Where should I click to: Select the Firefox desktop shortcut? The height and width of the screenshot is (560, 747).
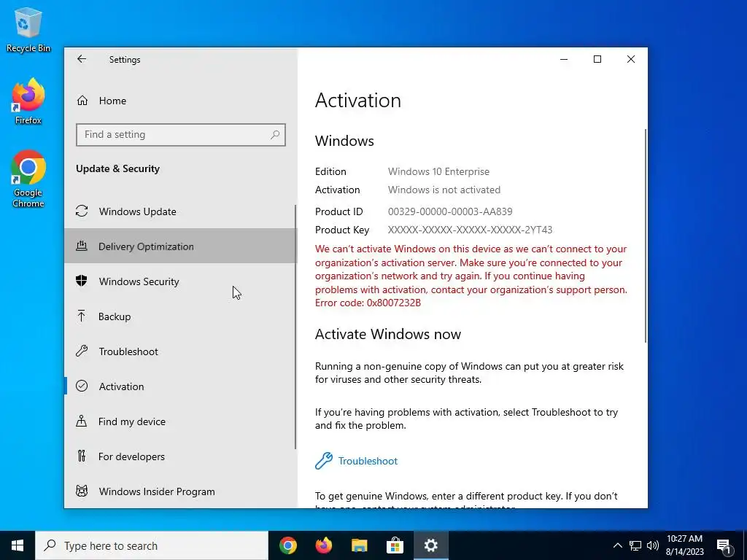pyautogui.click(x=28, y=101)
